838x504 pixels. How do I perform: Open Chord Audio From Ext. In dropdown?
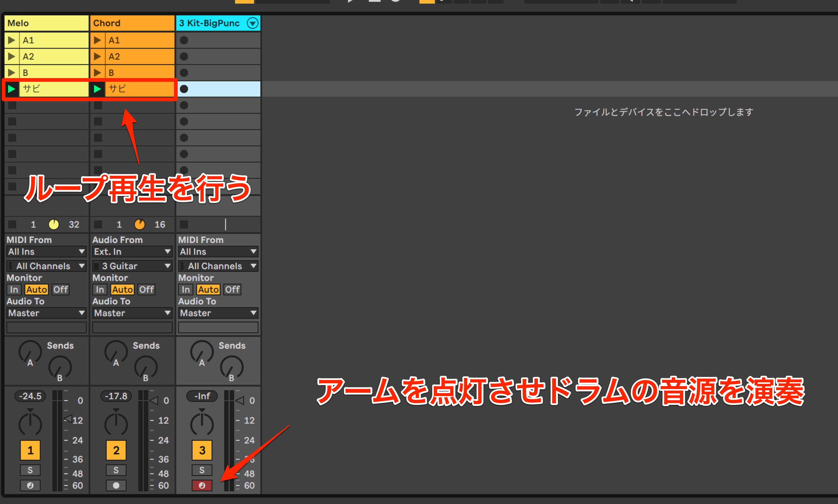[x=132, y=252]
